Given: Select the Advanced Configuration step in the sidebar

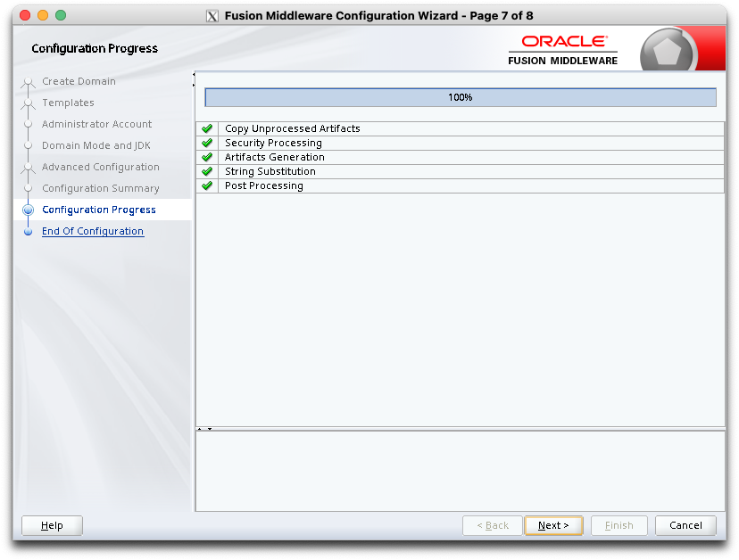Looking at the screenshot, I should [100, 167].
